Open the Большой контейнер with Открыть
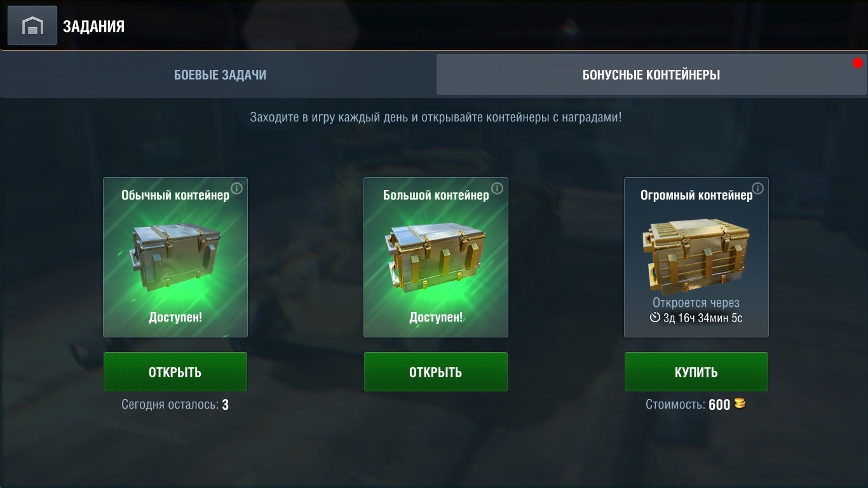The image size is (868, 488). click(x=436, y=372)
